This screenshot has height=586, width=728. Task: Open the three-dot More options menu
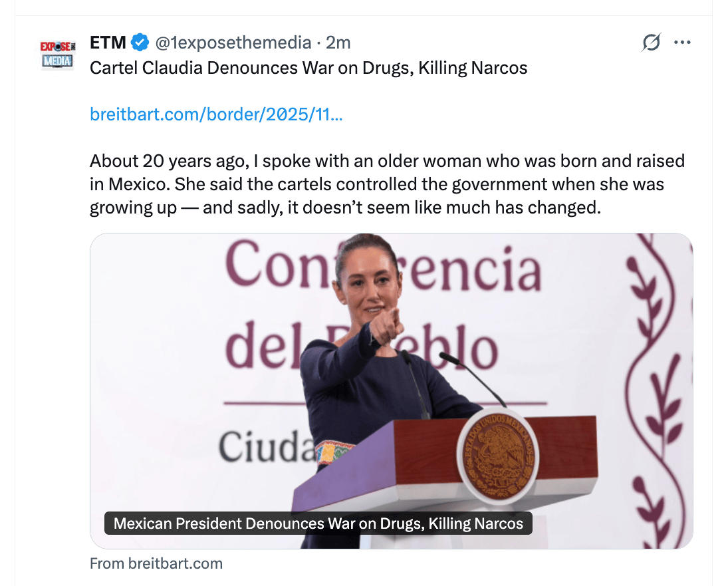(682, 43)
